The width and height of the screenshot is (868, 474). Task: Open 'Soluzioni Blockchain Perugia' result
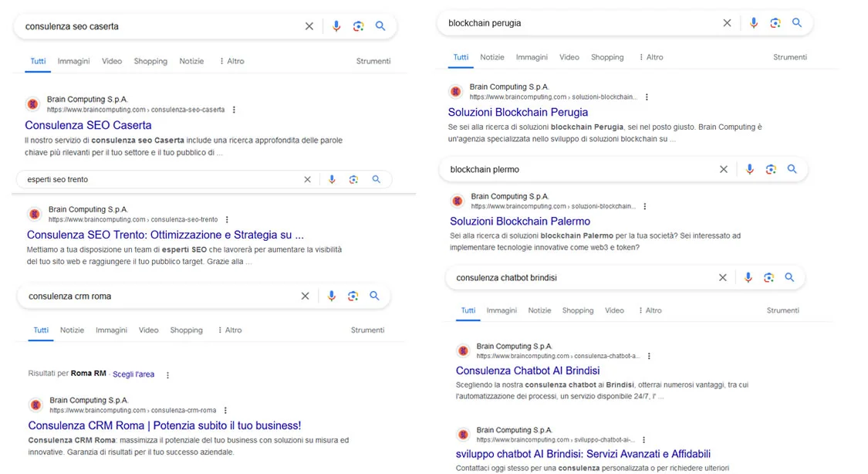coord(518,113)
